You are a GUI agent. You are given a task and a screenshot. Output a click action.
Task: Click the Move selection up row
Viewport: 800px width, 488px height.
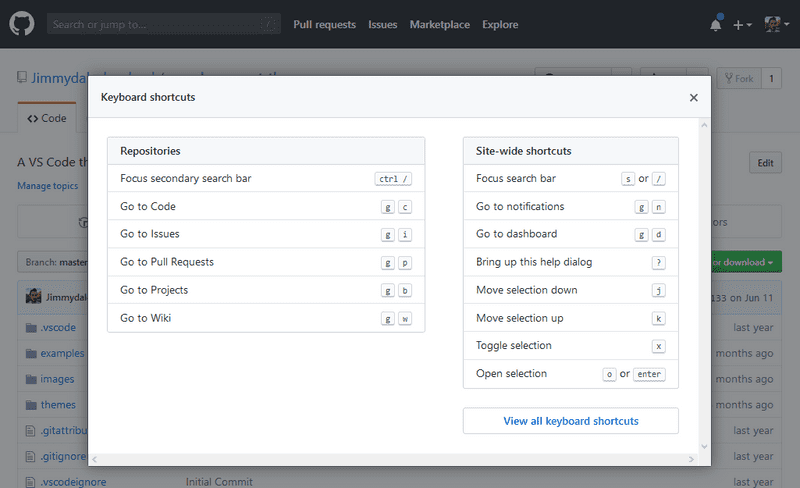pos(570,318)
